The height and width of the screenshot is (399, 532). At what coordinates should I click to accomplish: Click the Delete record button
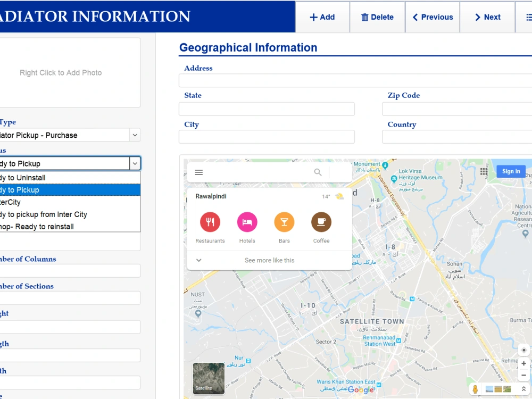[377, 17]
